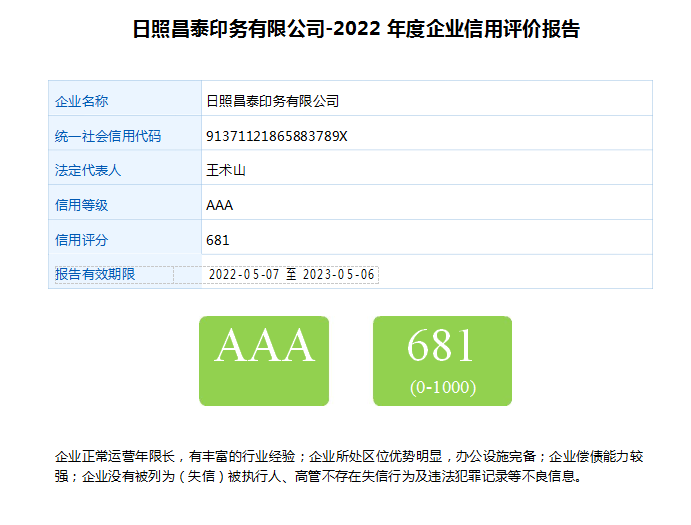The height and width of the screenshot is (525, 691).
Task: Click the report title heading
Action: point(356,29)
